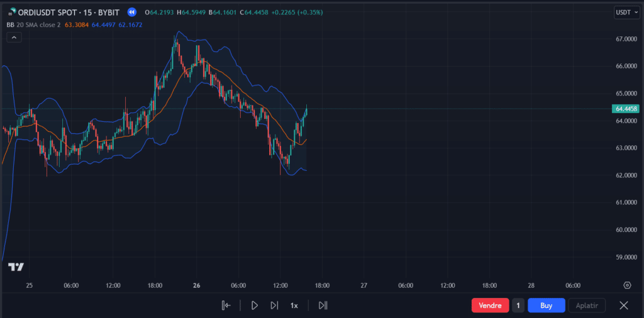
Task: Click the time axis date label 28
Action: 531,285
